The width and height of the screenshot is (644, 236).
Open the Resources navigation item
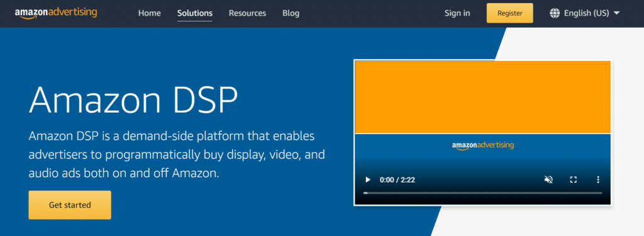coord(247,13)
